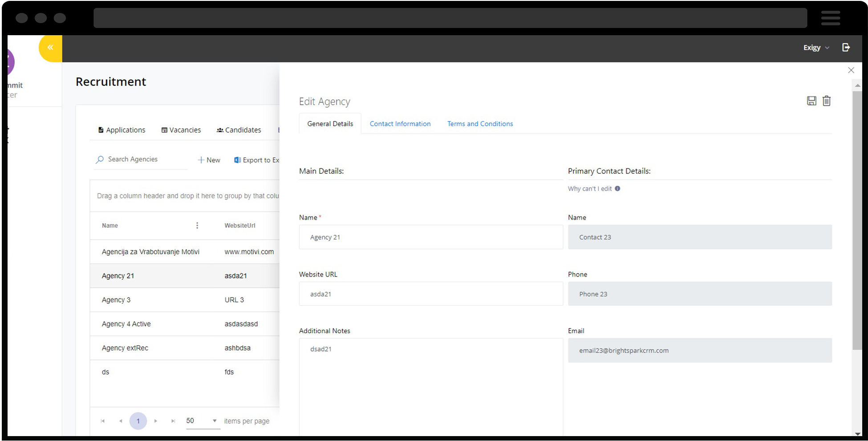Click the scrollbar up arrow in Edit panel

(x=857, y=85)
